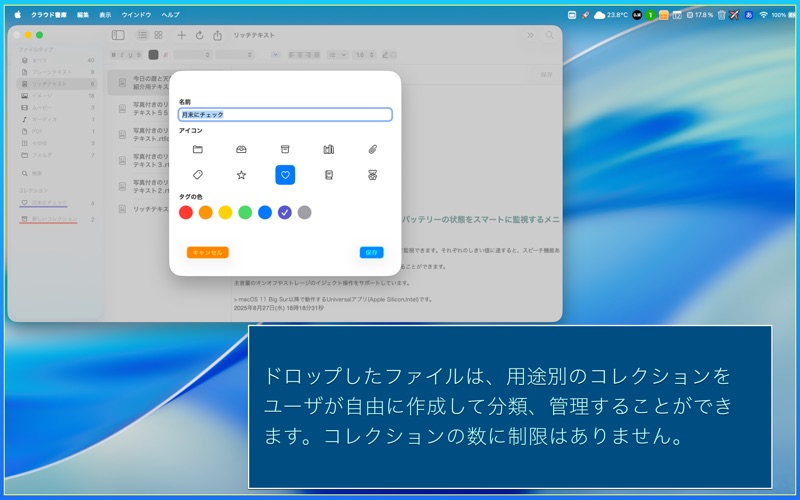Click the reload arrow in the toolbar

point(199,35)
